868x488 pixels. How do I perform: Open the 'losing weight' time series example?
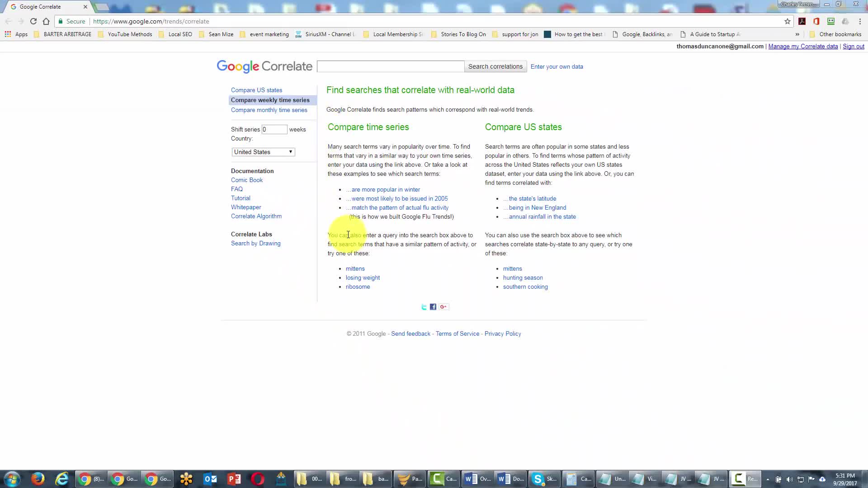(x=363, y=278)
